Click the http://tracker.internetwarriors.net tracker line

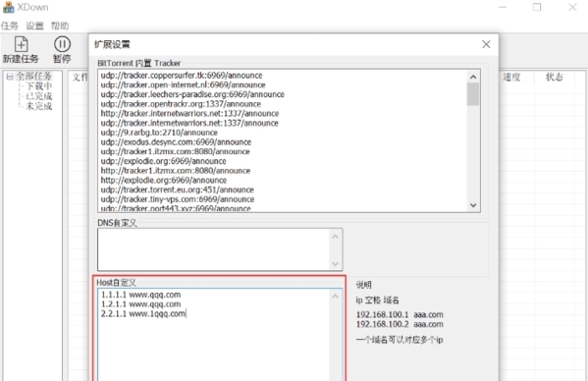coord(189,113)
